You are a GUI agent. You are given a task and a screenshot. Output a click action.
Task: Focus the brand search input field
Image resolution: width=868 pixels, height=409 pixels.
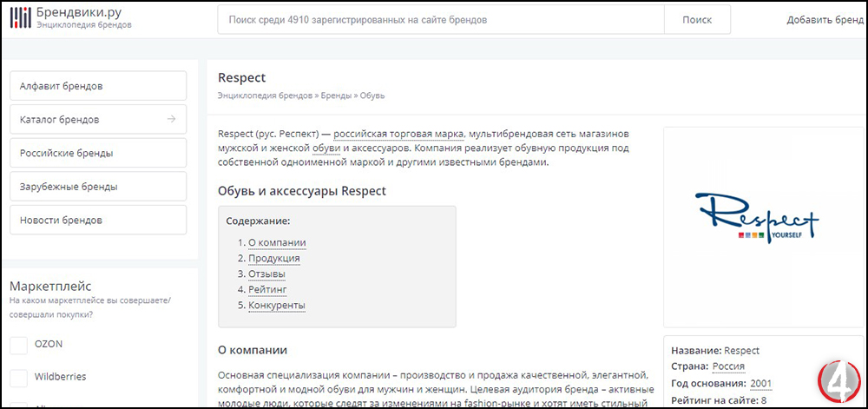[x=441, y=20]
